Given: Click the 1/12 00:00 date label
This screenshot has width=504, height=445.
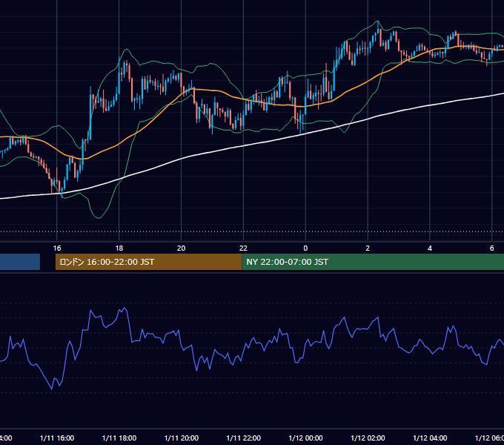Looking at the screenshot, I should point(305,438).
